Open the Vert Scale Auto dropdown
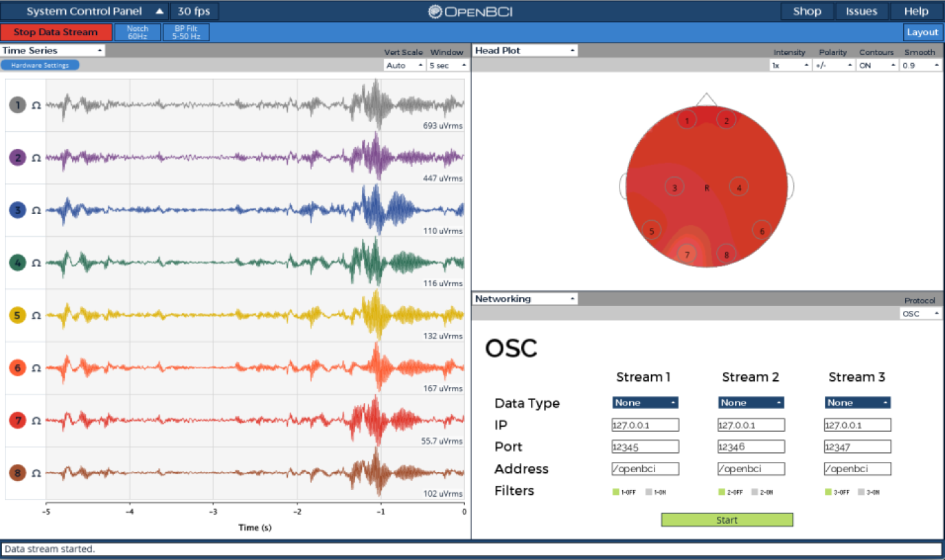The image size is (945, 560). pos(404,65)
